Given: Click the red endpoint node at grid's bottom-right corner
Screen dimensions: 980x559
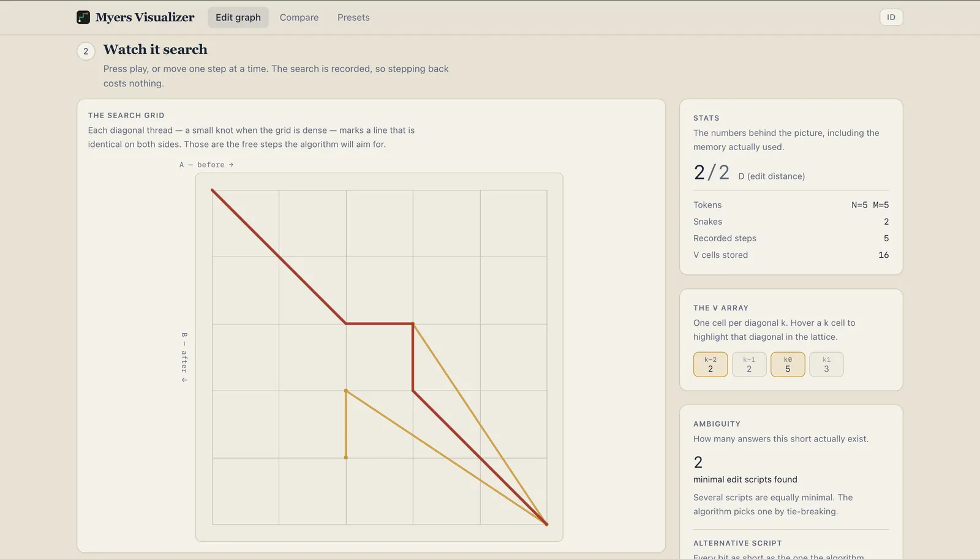Looking at the screenshot, I should click(546, 524).
